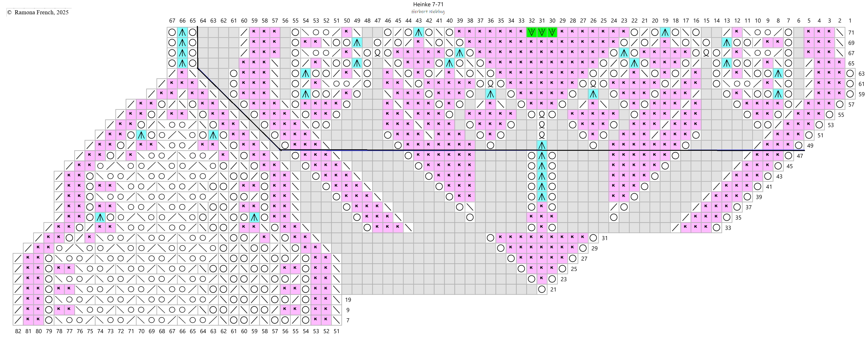Click row number label 31
Screen dimensions: 868x338
[605, 238]
